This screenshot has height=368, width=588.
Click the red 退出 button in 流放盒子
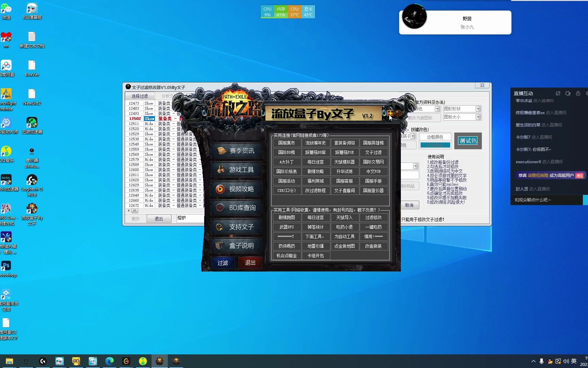pyautogui.click(x=250, y=263)
